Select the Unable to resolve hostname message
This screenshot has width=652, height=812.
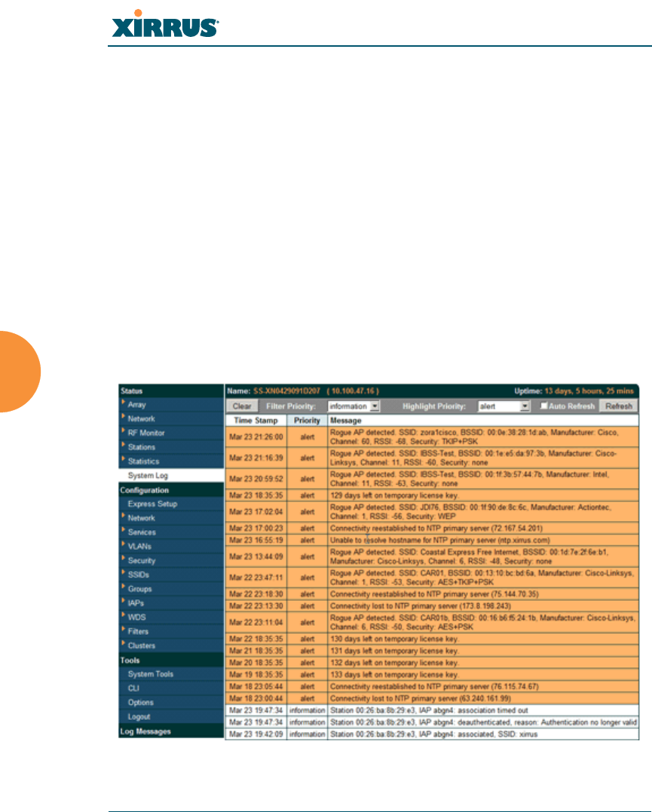coord(483,540)
